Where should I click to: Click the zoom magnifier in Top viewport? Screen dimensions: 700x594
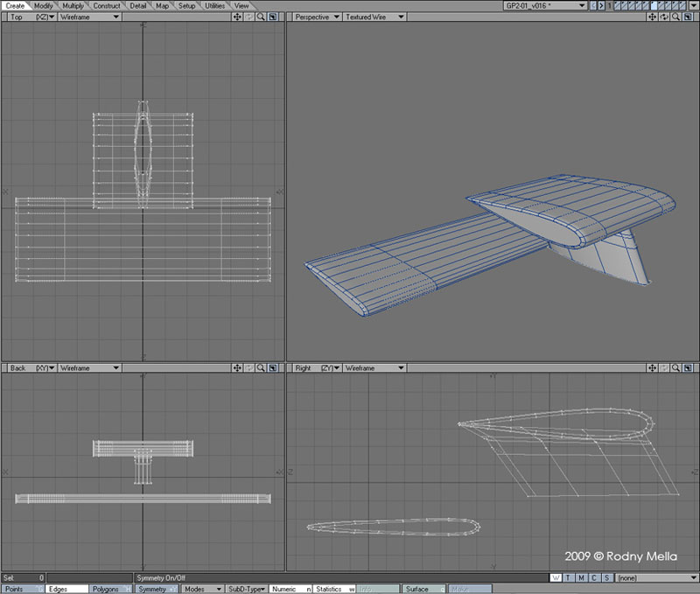coord(261,17)
